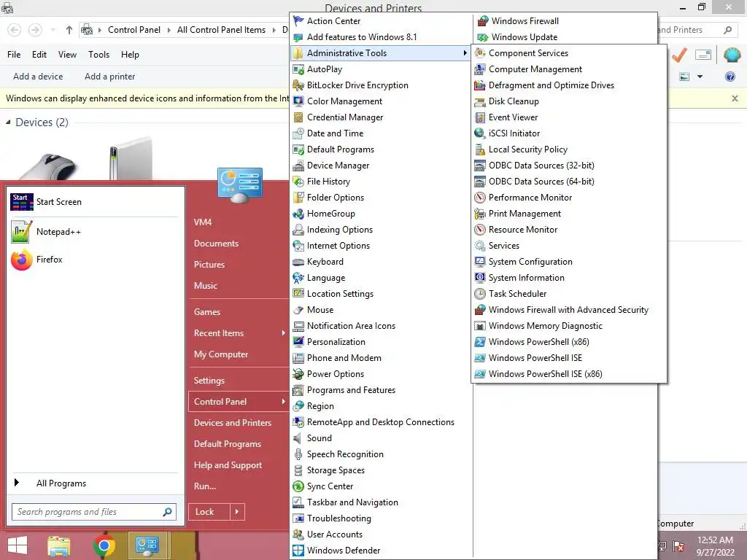This screenshot has width=747, height=560.
Task: Open the view options dropdown arrow in Devices and Printers
Action: pos(700,77)
